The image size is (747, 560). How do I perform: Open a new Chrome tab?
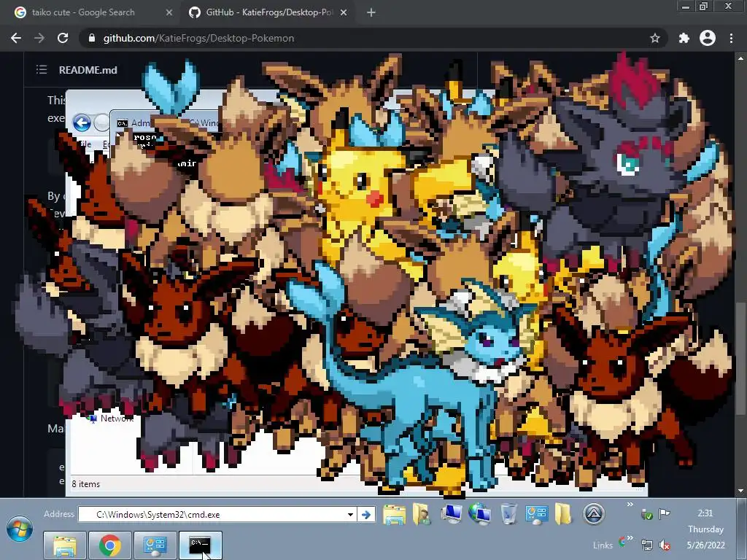pos(371,12)
